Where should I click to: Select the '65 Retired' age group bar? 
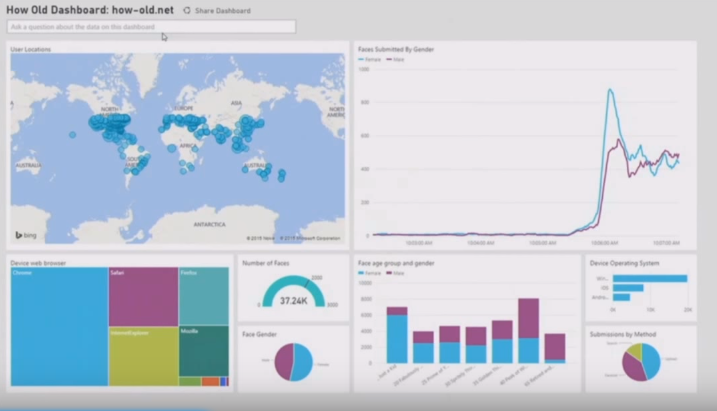[555, 348]
